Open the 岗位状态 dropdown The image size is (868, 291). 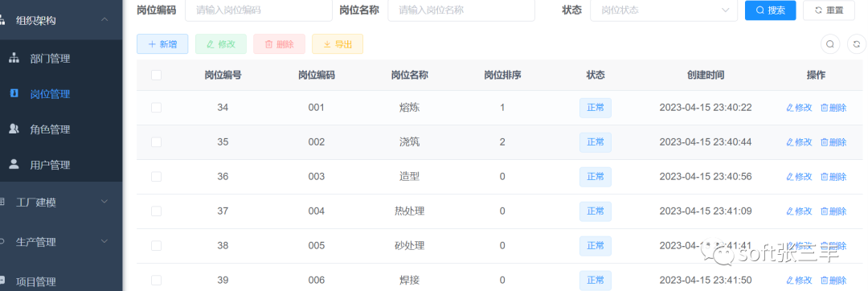pos(664,10)
